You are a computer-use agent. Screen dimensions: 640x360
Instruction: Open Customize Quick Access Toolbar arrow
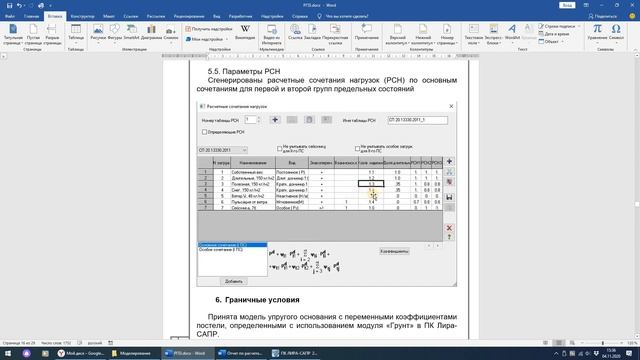(50, 6)
